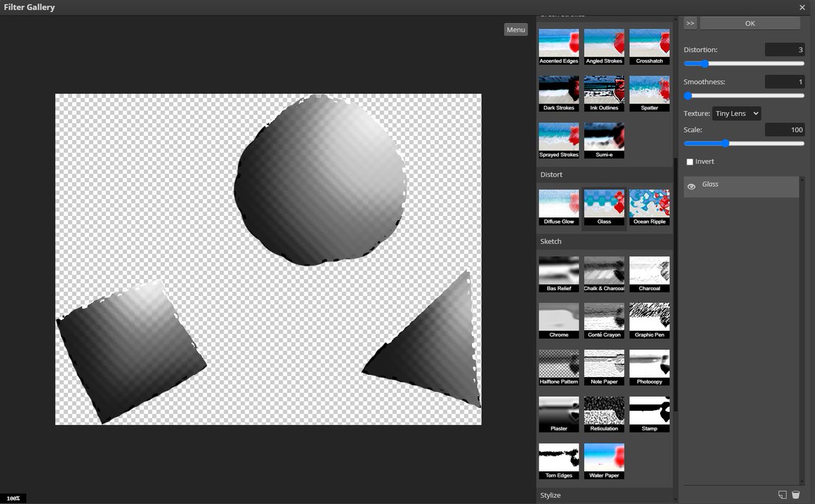This screenshot has height=504, width=815.
Task: Apply the Chalk & Charcoal filter
Action: (x=604, y=274)
